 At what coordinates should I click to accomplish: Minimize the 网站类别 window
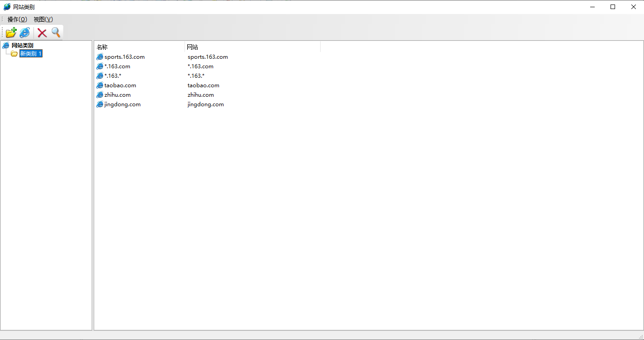[x=592, y=7]
